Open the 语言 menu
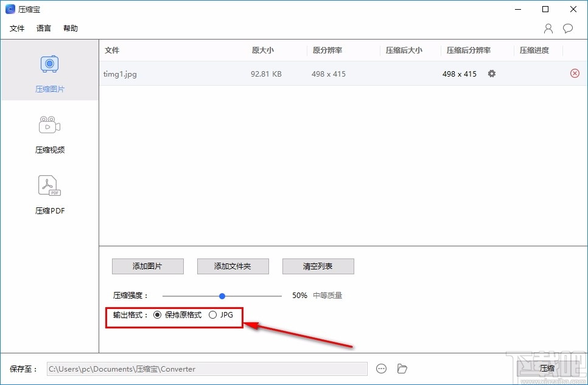588x385 pixels. coord(43,28)
